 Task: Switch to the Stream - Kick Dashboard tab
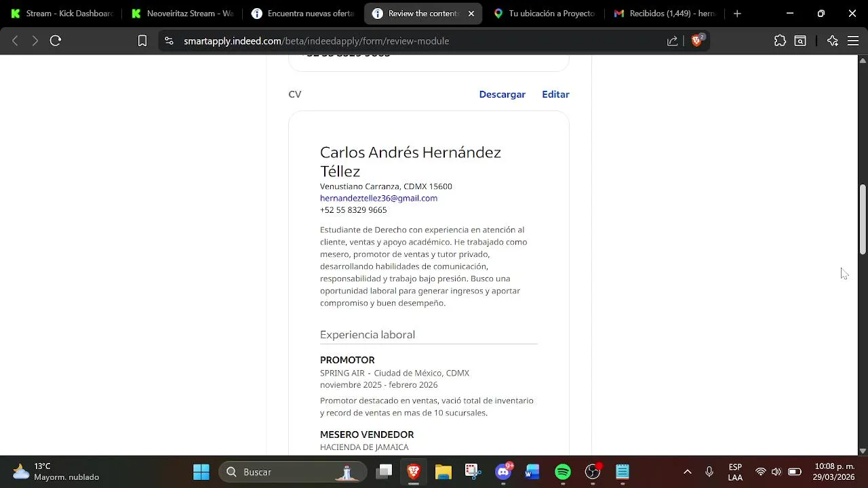[x=62, y=14]
